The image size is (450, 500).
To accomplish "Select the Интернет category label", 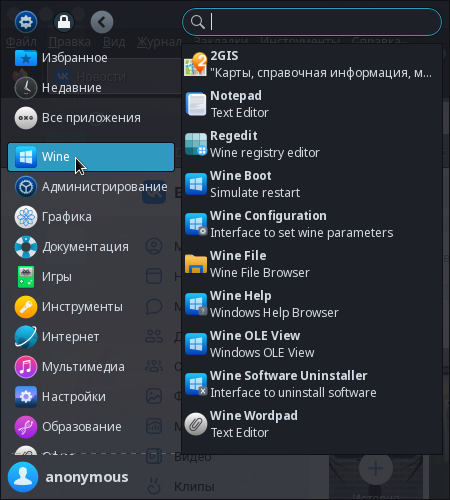I will 71,337.
